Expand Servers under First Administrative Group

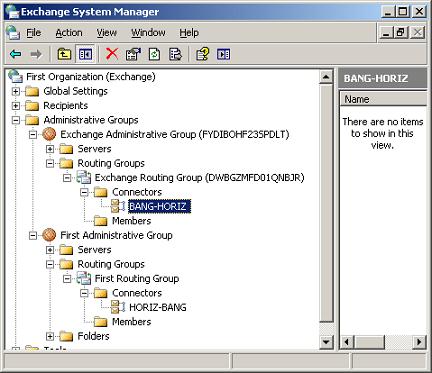(50, 250)
